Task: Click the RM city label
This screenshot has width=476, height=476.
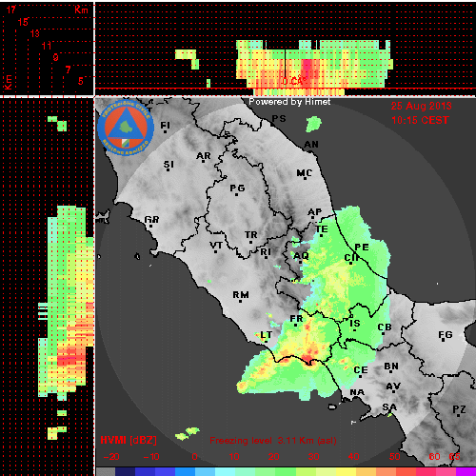Action: tap(241, 295)
